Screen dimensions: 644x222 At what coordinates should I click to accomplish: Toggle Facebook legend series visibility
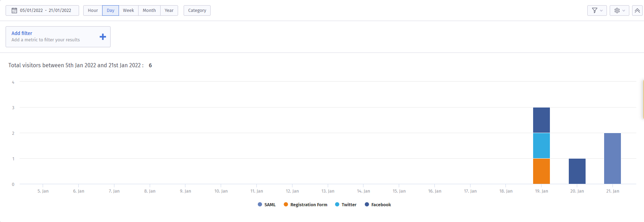378,204
